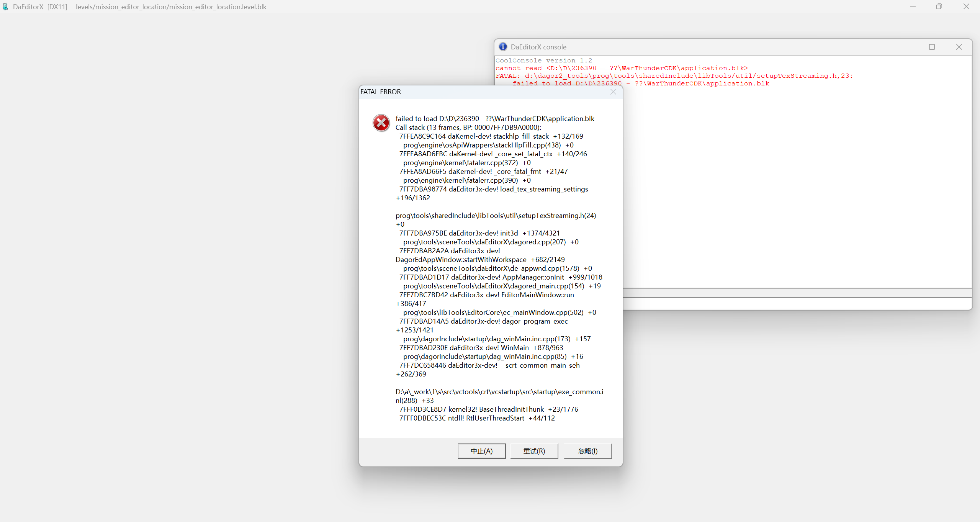Image resolution: width=980 pixels, height=522 pixels.
Task: Click the 中止(A) abort button
Action: (481, 451)
